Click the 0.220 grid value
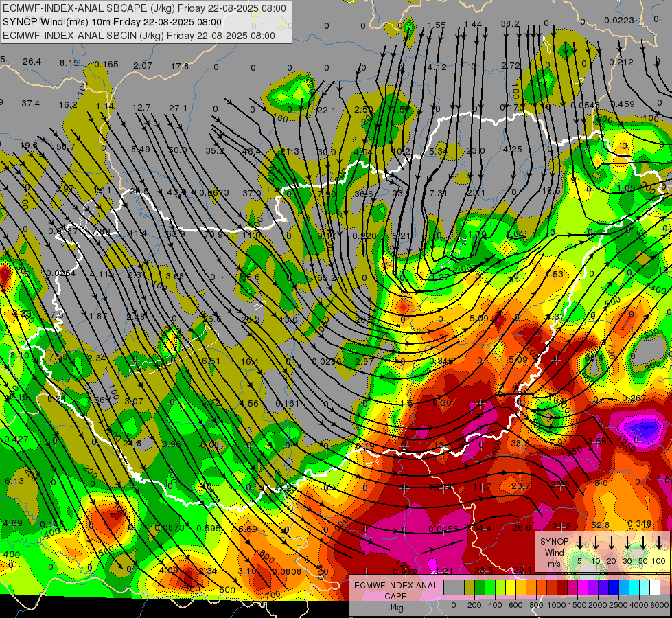Viewport: 672px width, 618px height. tap(364, 236)
